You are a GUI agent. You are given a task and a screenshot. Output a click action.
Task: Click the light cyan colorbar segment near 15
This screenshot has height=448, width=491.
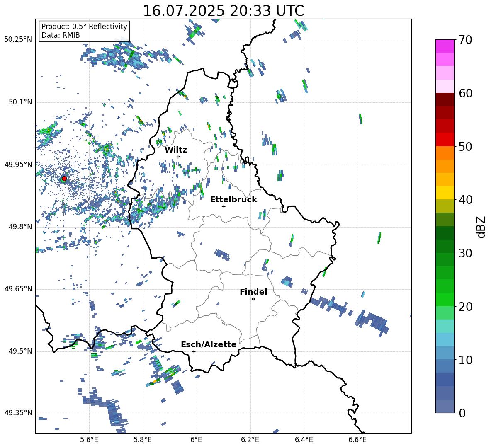tap(445, 326)
